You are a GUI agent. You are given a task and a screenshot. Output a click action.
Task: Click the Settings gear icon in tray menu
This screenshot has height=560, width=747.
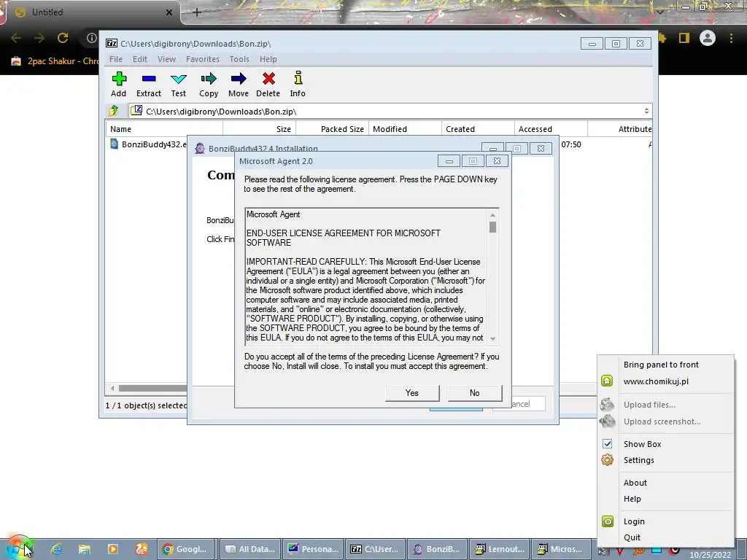coord(607,460)
